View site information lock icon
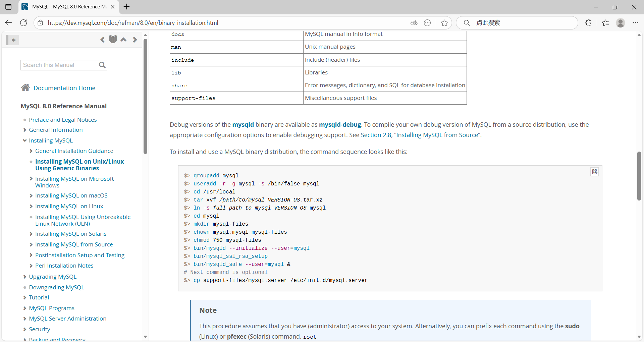This screenshot has height=342, width=644. point(40,23)
